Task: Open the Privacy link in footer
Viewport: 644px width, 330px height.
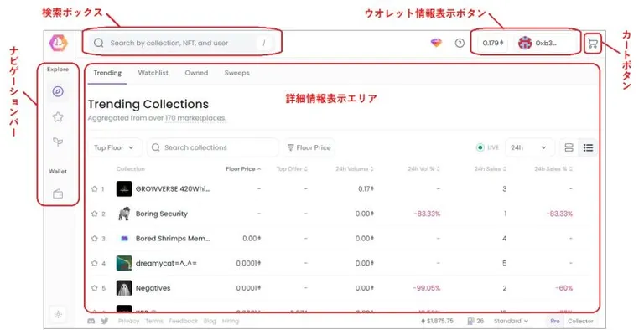Action: click(128, 322)
